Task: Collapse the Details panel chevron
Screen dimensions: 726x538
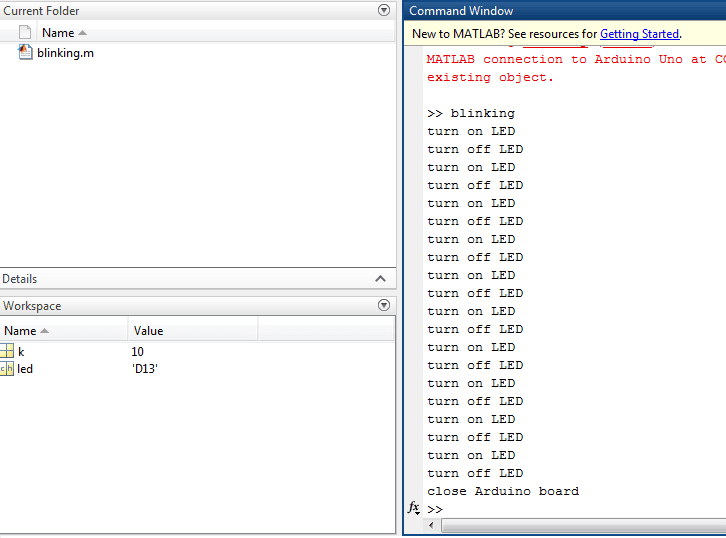Action: click(x=380, y=279)
